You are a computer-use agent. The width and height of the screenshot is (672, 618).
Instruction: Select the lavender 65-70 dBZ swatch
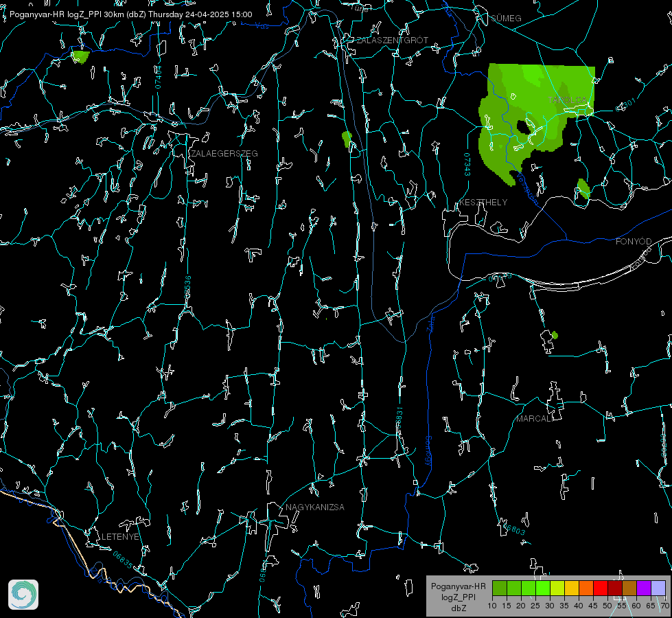[x=658, y=588]
